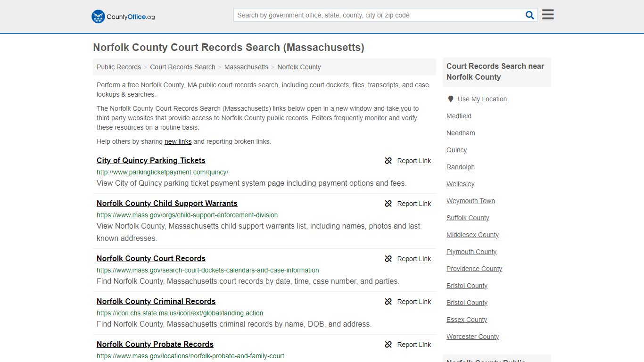Select Quincy in nearby list
This screenshot has width=644, height=362.
[456, 150]
